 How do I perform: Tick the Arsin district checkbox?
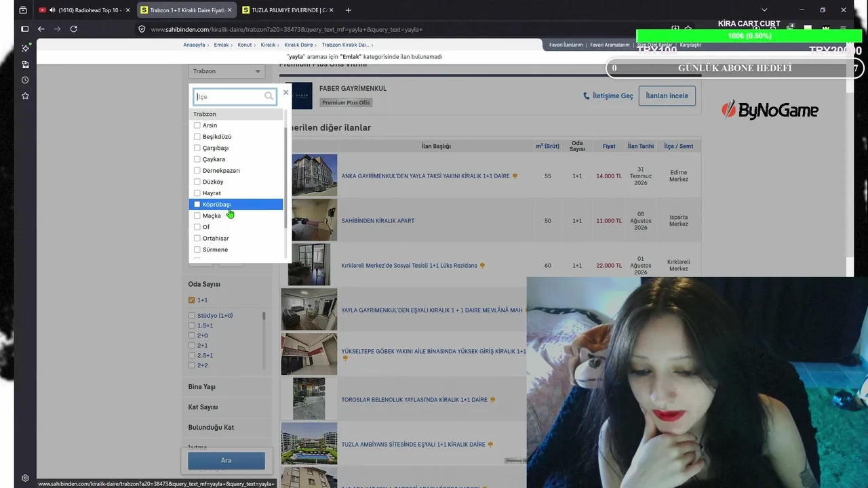(197, 125)
